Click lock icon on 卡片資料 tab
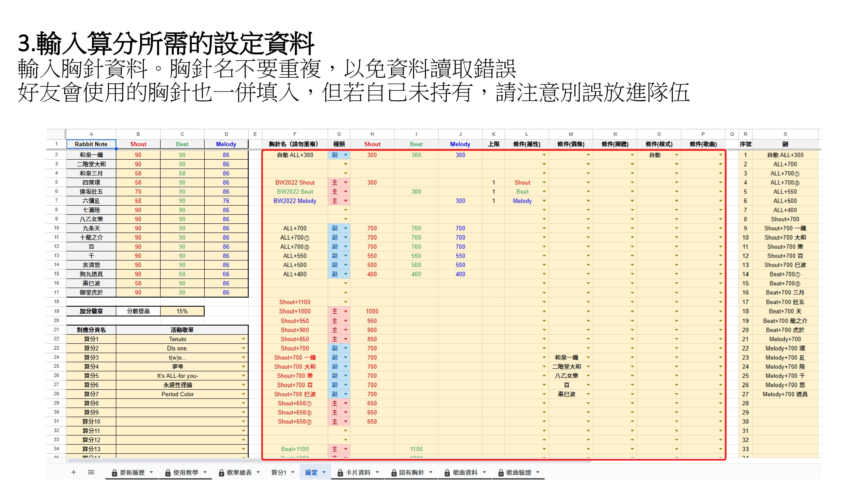868x488 pixels. [340, 473]
